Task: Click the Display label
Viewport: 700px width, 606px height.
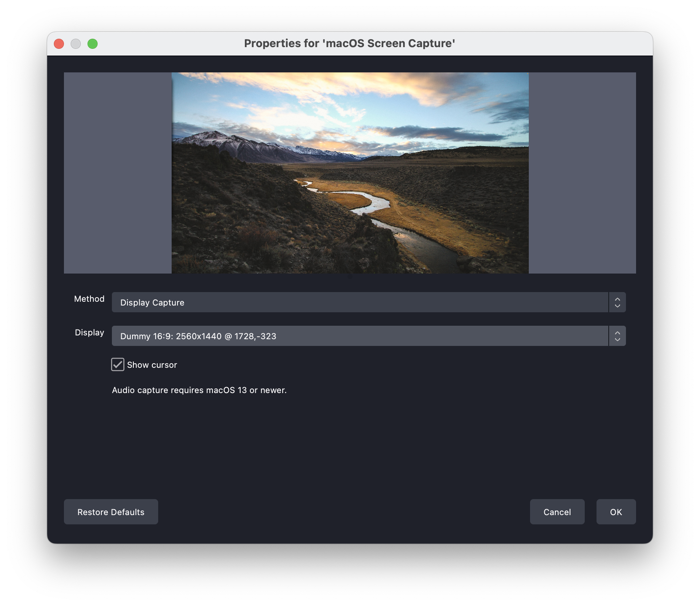Action: tap(89, 332)
